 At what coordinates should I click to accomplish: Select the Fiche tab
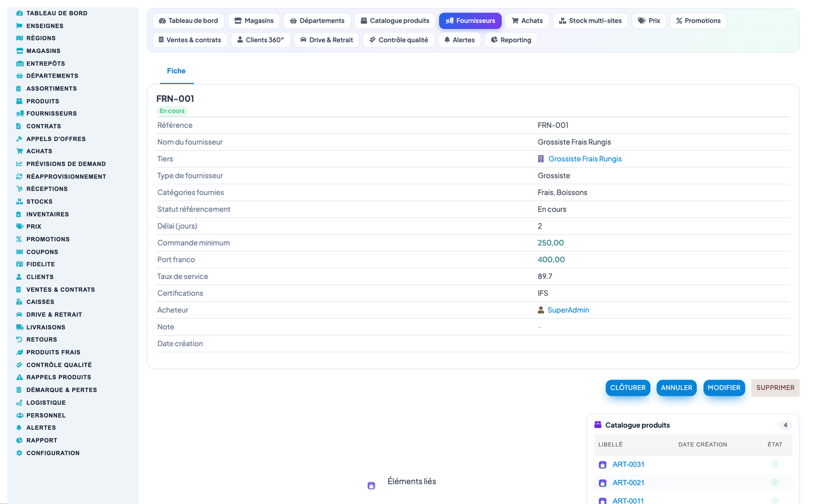(x=177, y=71)
